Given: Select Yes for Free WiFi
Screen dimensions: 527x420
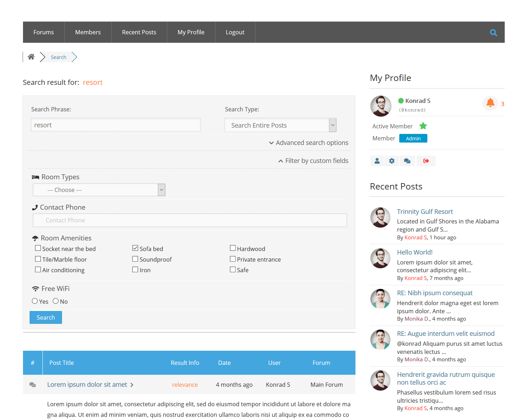Looking at the screenshot, I should tap(35, 301).
